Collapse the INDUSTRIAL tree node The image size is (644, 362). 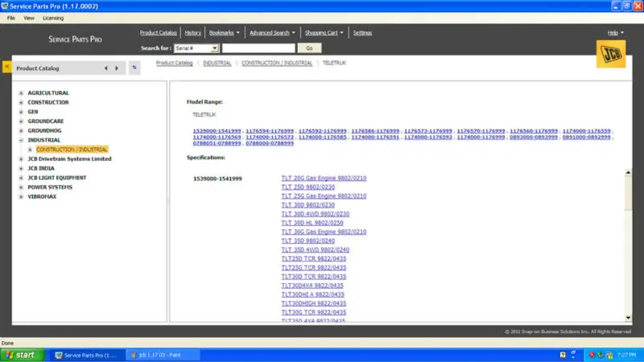coord(22,140)
